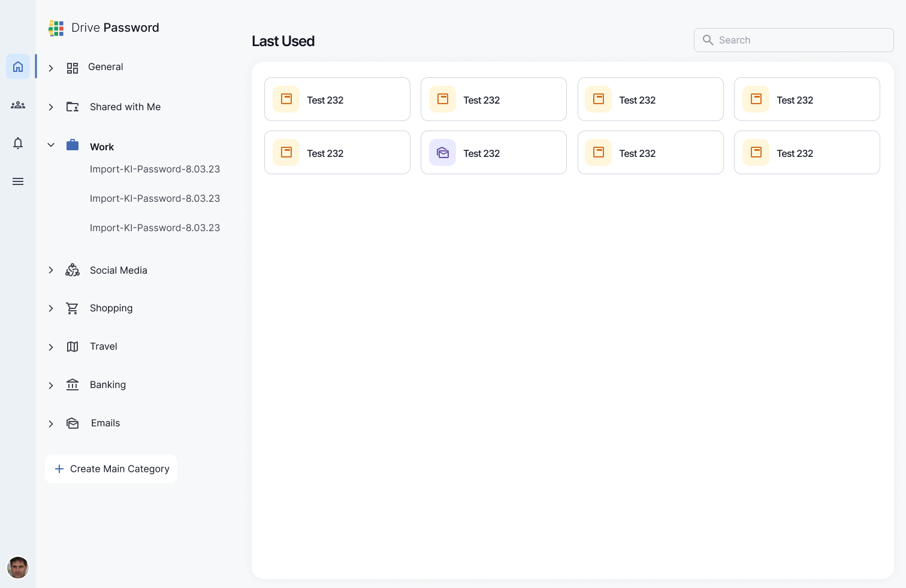
Task: Select the Travel category
Action: tap(104, 347)
